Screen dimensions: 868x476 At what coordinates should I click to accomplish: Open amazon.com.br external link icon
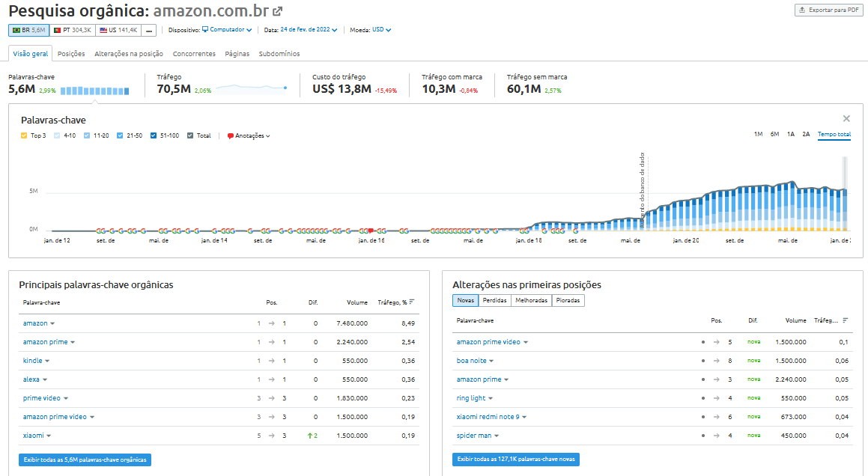point(278,11)
